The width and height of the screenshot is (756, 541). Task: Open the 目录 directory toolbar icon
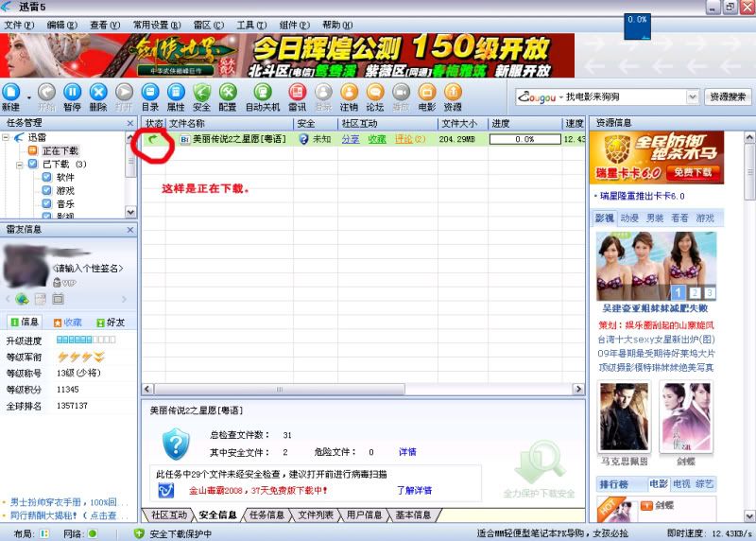150,92
